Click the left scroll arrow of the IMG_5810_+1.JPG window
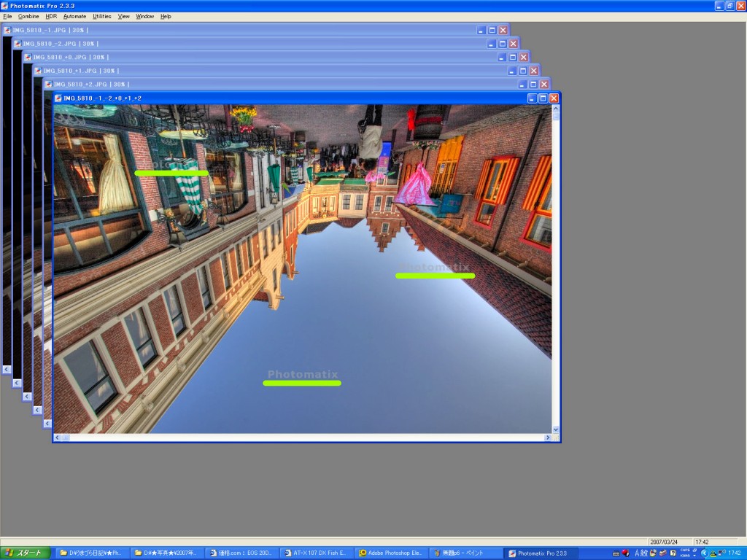The height and width of the screenshot is (560, 747). 37,410
